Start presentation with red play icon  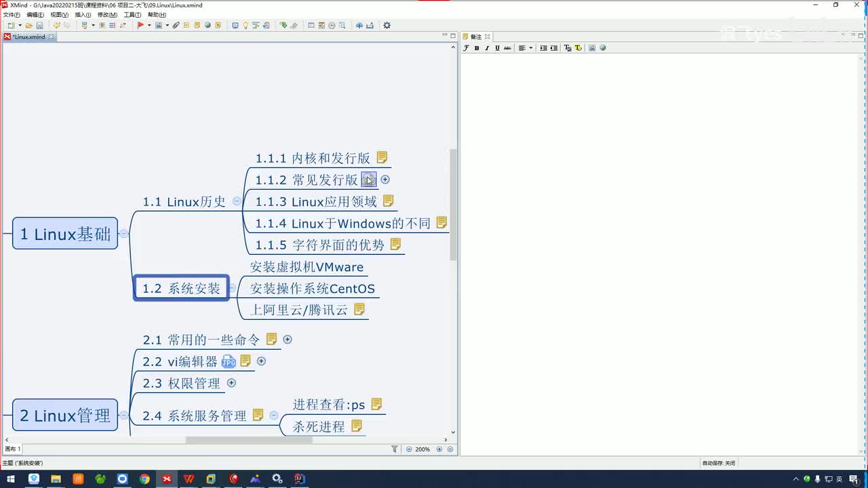pos(140,25)
